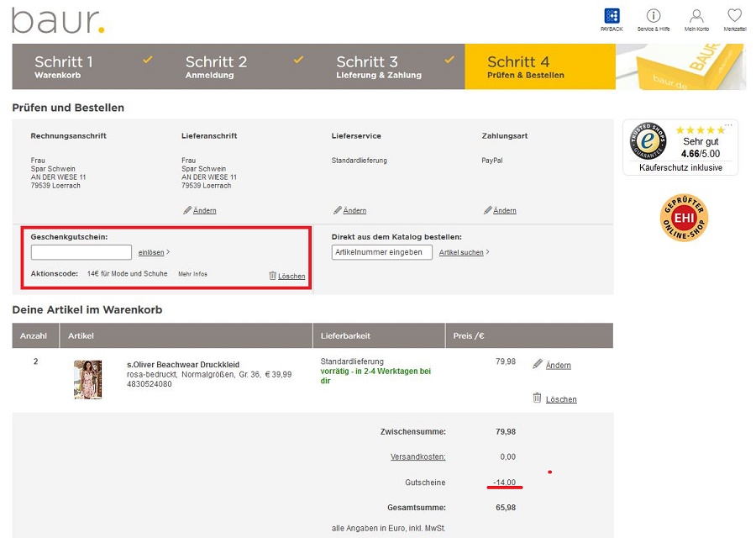This screenshot has width=756, height=538.
Task: Click the '14€ für Mode und Schuhe' text
Action: [x=128, y=273]
